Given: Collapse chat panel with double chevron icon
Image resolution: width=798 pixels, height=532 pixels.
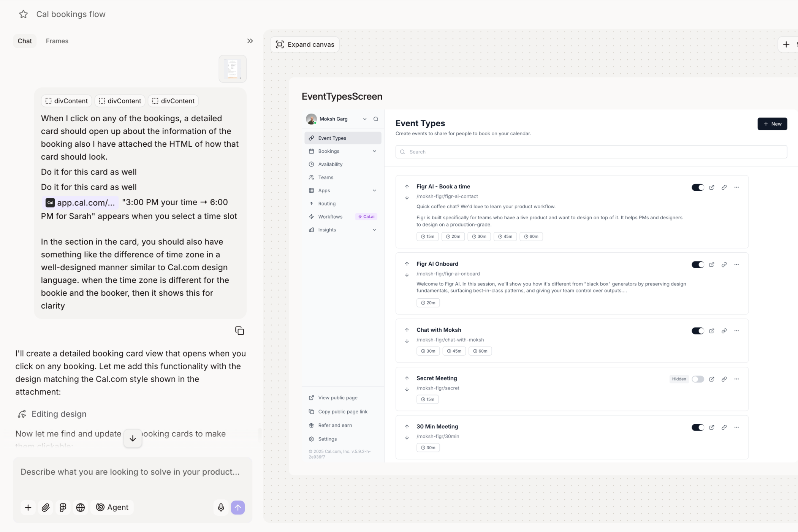Looking at the screenshot, I should 250,41.
